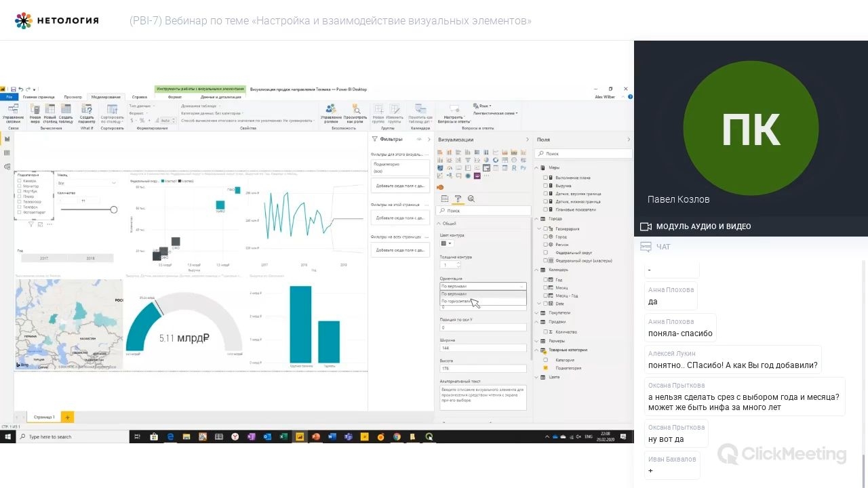Check the Фотоаппарат slicer checkbox
Screen dimensions: 868x488
20,212
